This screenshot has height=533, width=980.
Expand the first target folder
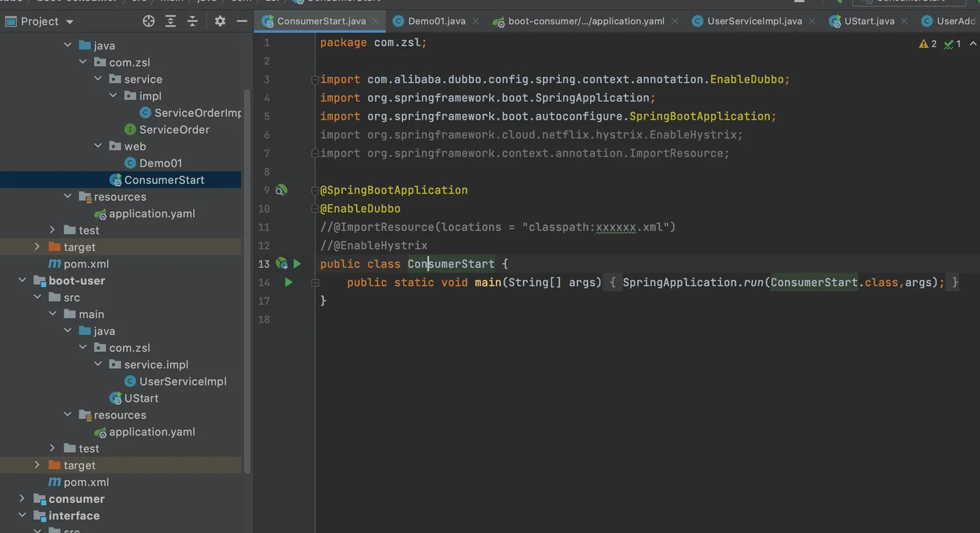37,247
